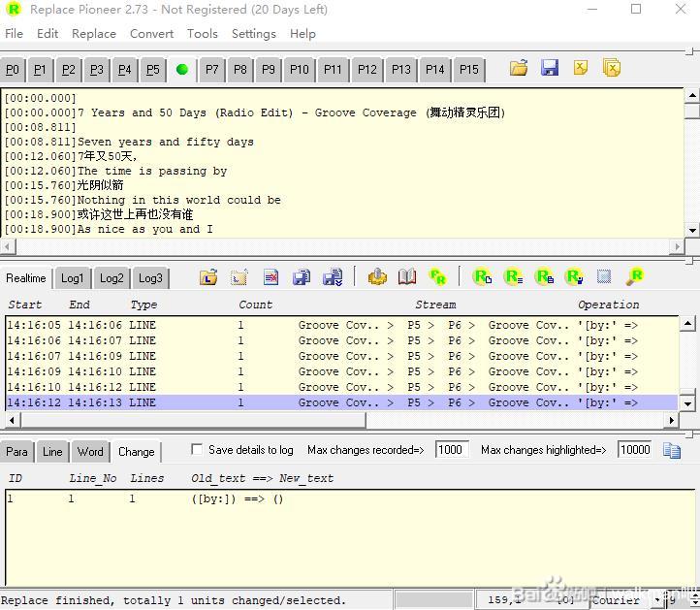
Task: Open the Replace menu
Action: (x=94, y=34)
